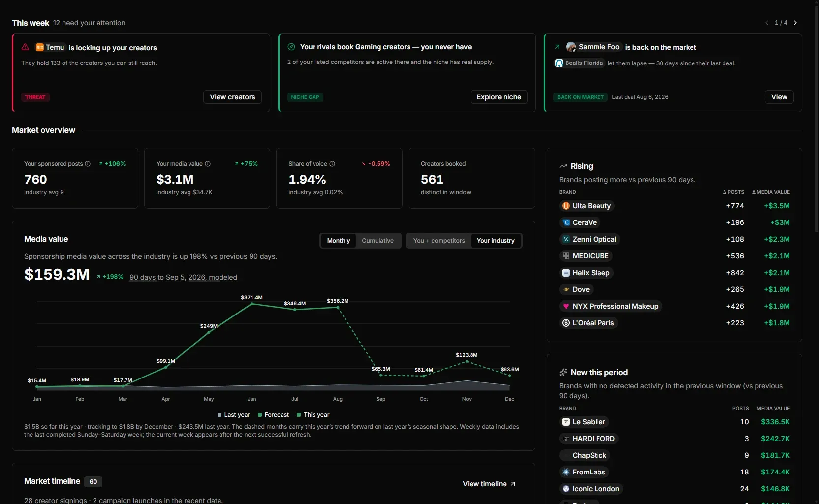
Task: Click the threat warning triangle icon
Action: pos(25,47)
